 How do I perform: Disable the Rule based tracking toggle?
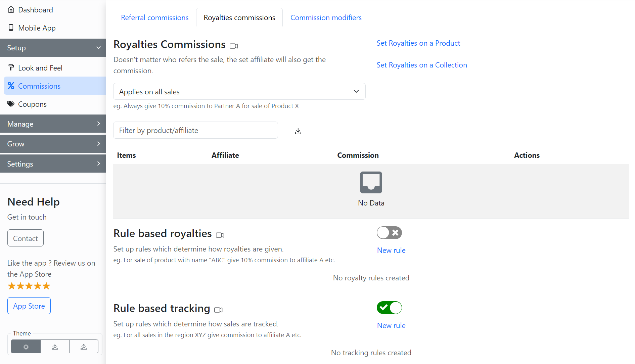[x=389, y=308]
